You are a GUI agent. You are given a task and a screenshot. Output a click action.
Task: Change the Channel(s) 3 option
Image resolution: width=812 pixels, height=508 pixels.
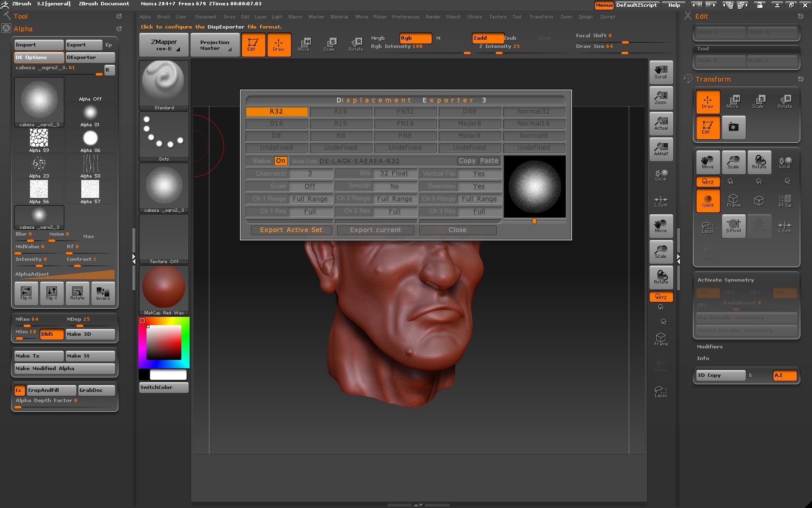coord(310,174)
